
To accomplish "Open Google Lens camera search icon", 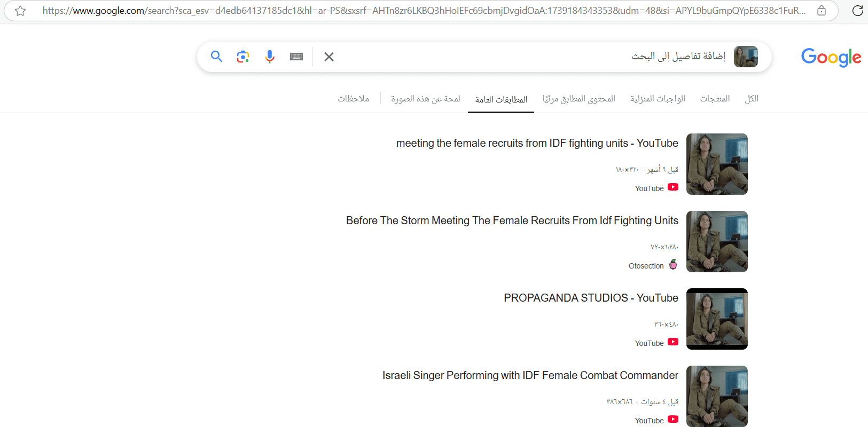I will (243, 57).
